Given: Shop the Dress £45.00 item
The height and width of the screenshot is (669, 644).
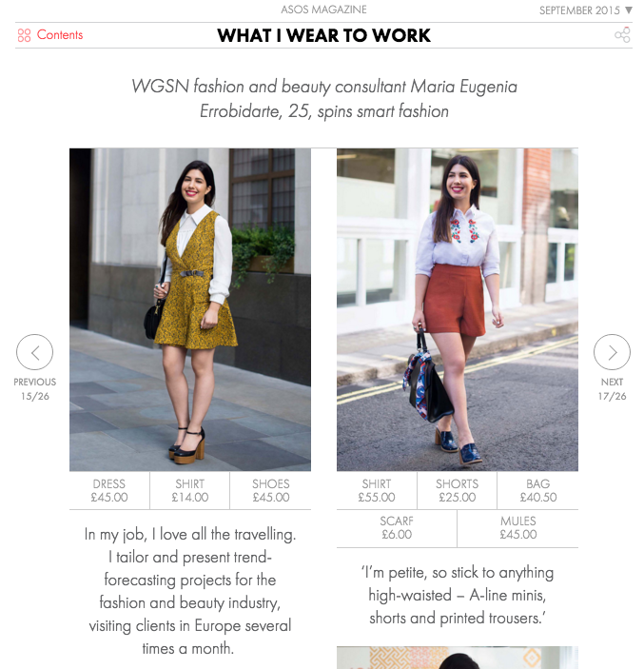Looking at the screenshot, I should click(x=109, y=490).
